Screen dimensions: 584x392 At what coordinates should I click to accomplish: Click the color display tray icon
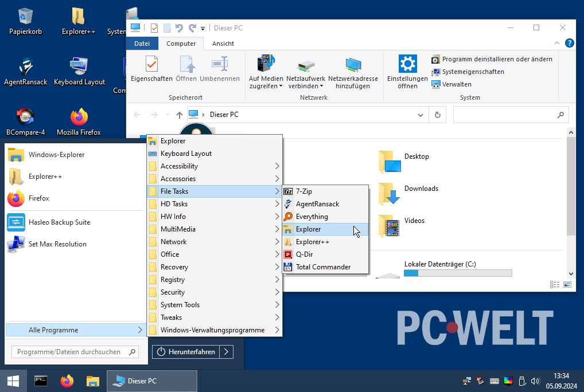coord(508,381)
